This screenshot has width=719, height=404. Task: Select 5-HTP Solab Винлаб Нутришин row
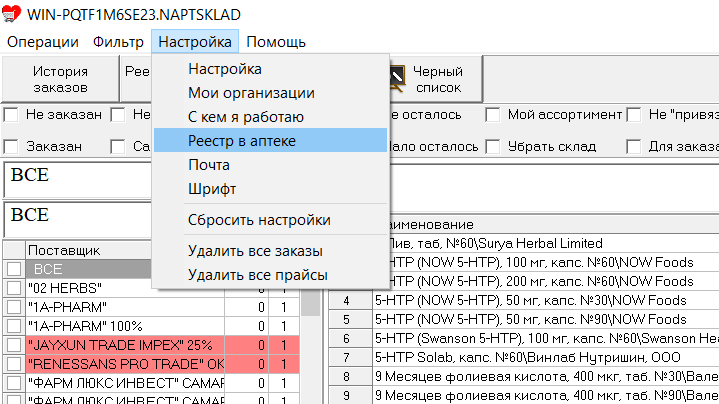546,357
